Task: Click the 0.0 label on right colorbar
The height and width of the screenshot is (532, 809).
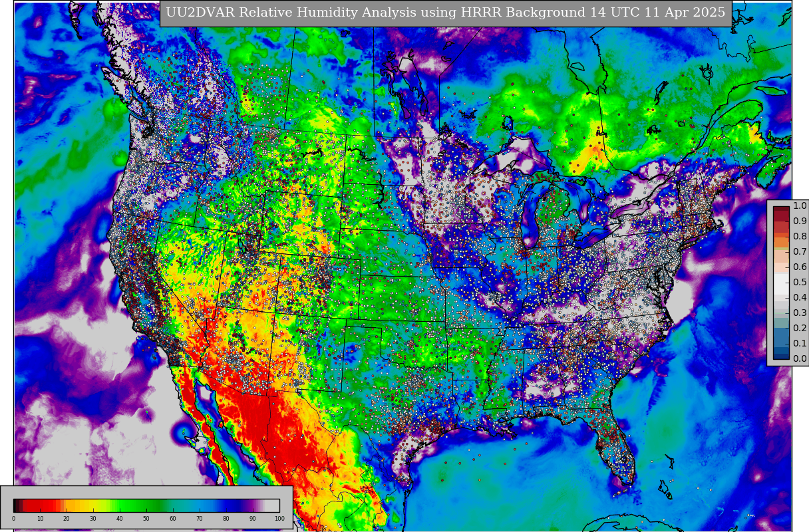Action: (x=800, y=359)
